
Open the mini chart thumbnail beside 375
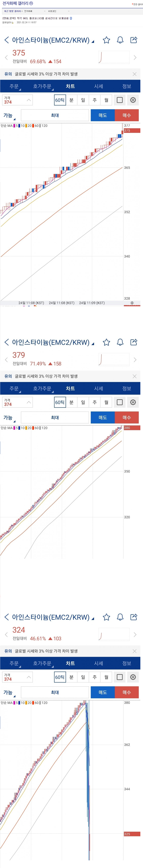coord(114,57)
